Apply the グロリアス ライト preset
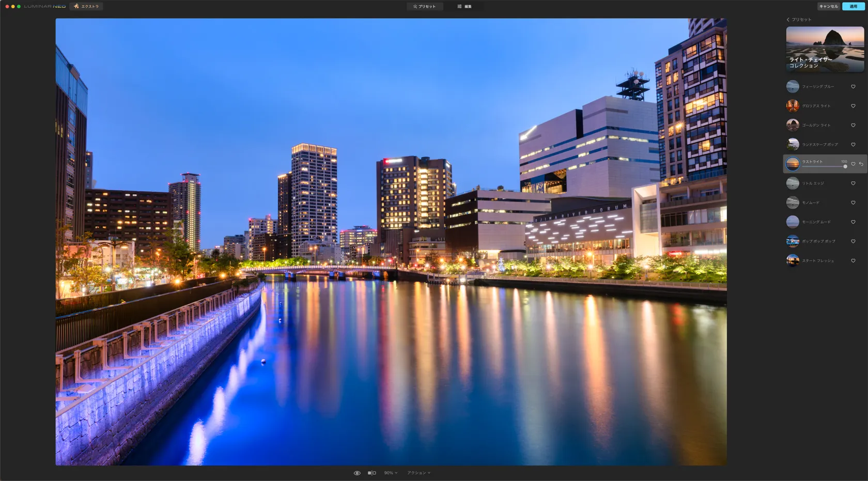This screenshot has width=868, height=481. (x=793, y=106)
